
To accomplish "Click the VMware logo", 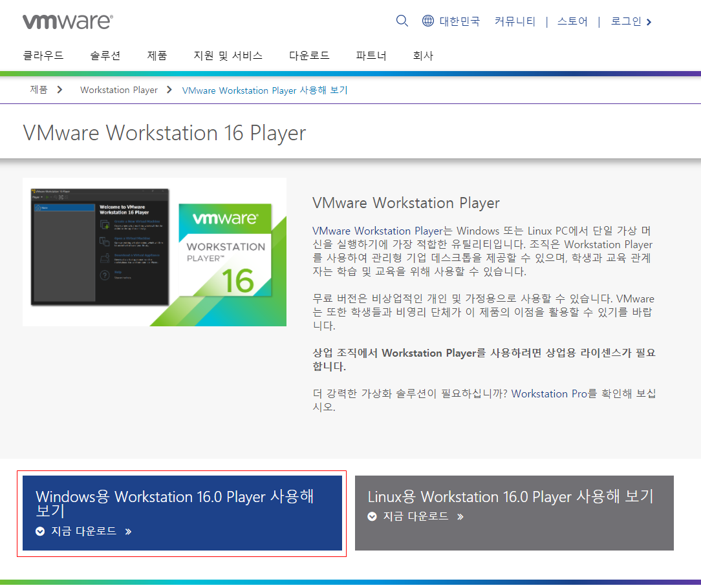I will pyautogui.click(x=68, y=21).
